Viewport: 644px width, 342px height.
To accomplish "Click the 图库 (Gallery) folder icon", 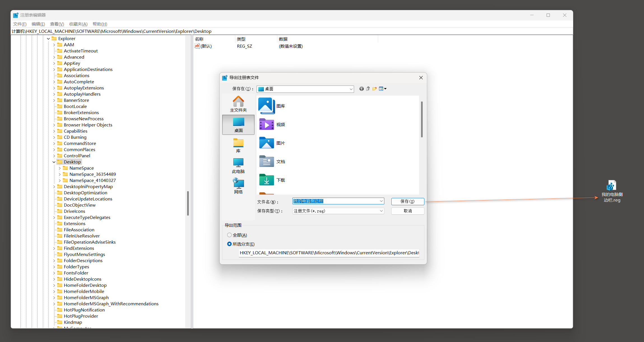I will tap(266, 105).
